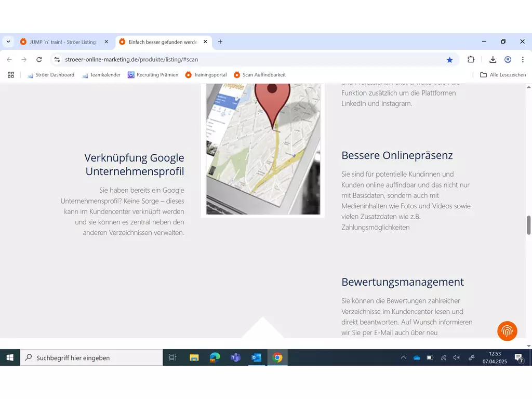Click the Chrome profile avatar icon
Image resolution: width=532 pixels, height=399 pixels.
(508, 60)
